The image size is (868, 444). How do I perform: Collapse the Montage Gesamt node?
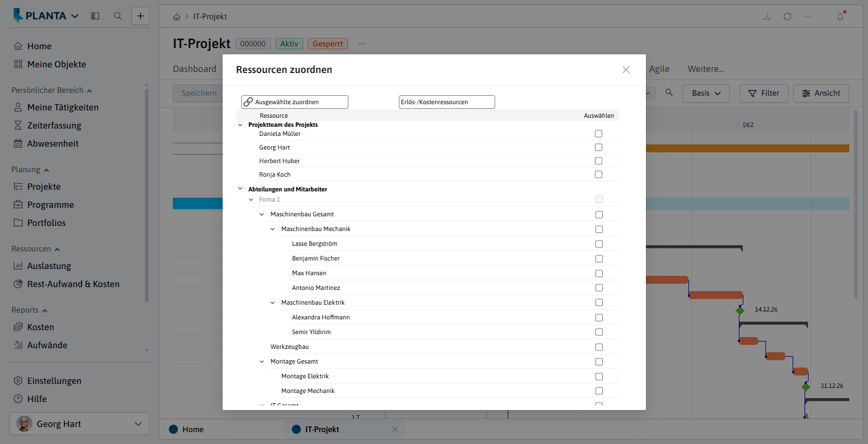pyautogui.click(x=262, y=361)
